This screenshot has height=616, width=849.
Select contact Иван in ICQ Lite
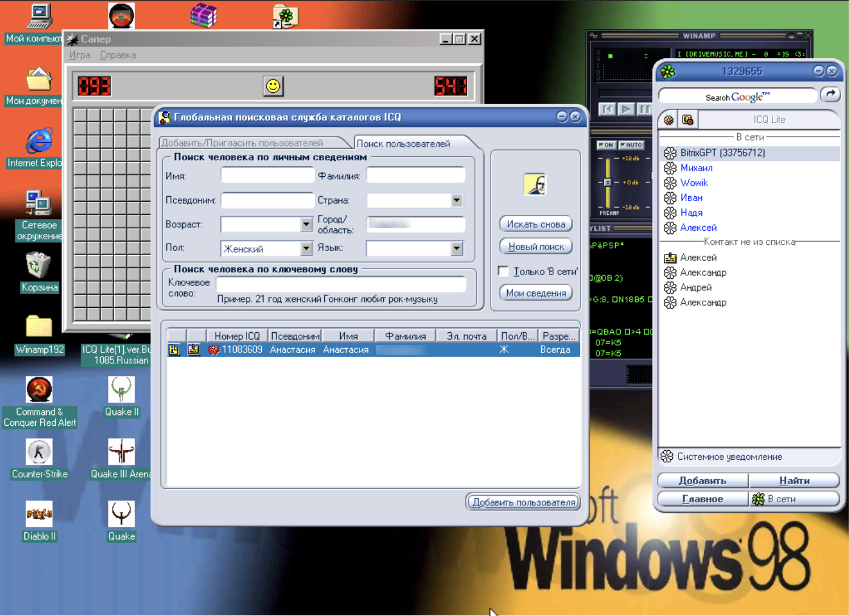point(749,197)
